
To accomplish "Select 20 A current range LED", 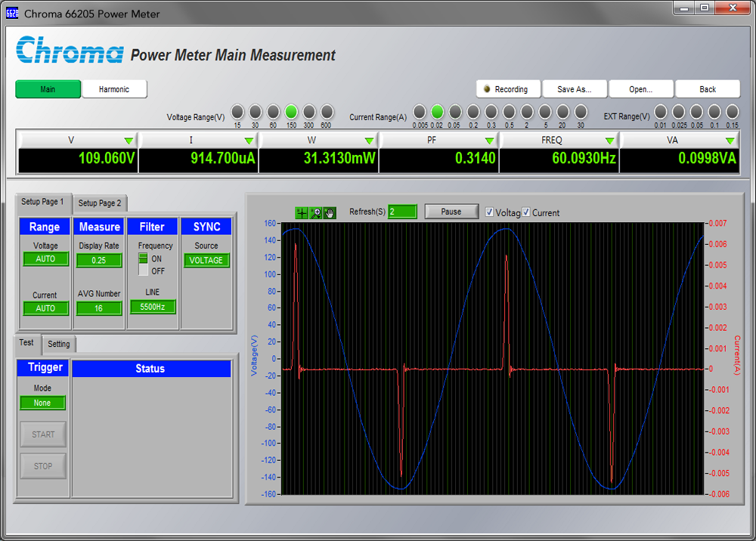I will 563,112.
